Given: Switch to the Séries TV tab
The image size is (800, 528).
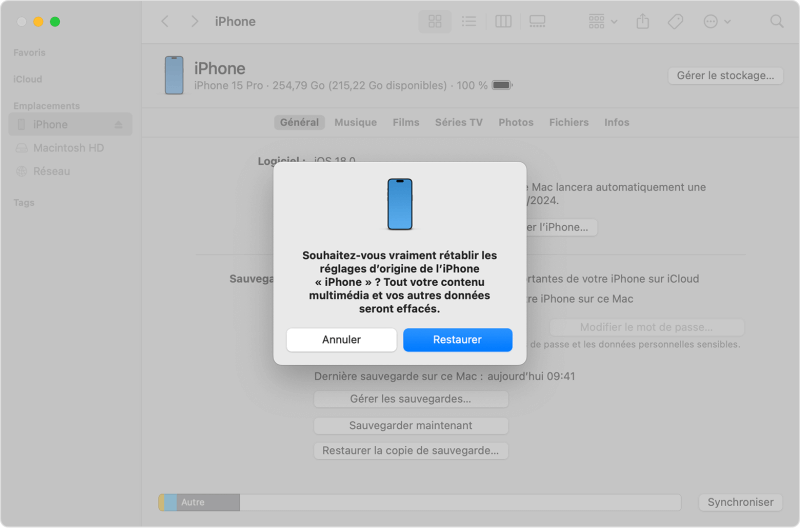Looking at the screenshot, I should [459, 122].
